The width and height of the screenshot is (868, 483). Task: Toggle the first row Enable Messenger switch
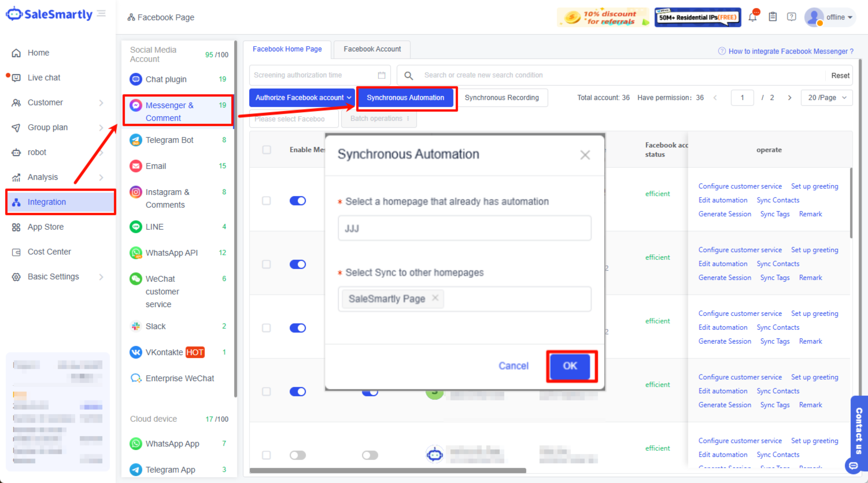[x=298, y=201]
